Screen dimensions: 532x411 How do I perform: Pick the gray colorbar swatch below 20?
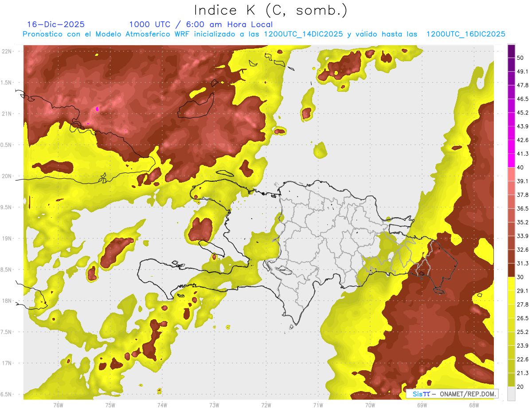[511, 394]
